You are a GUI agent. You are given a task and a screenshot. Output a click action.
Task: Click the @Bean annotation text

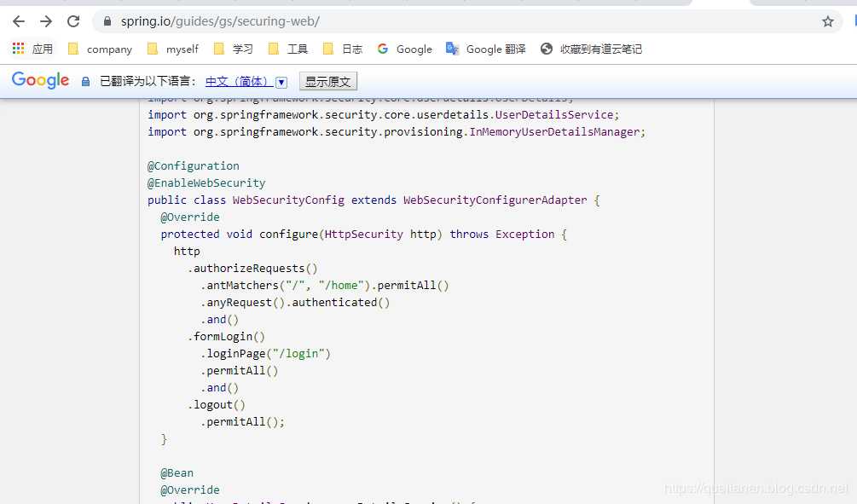[x=177, y=472]
